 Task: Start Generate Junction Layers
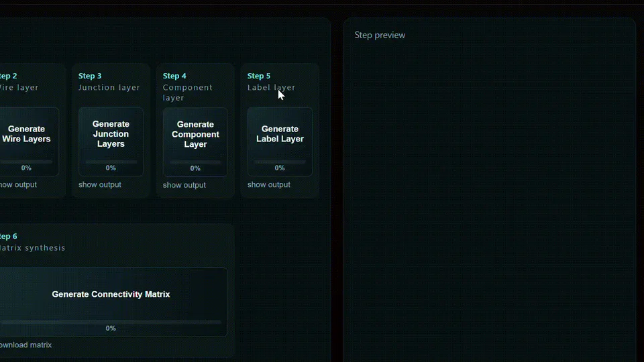click(x=111, y=141)
